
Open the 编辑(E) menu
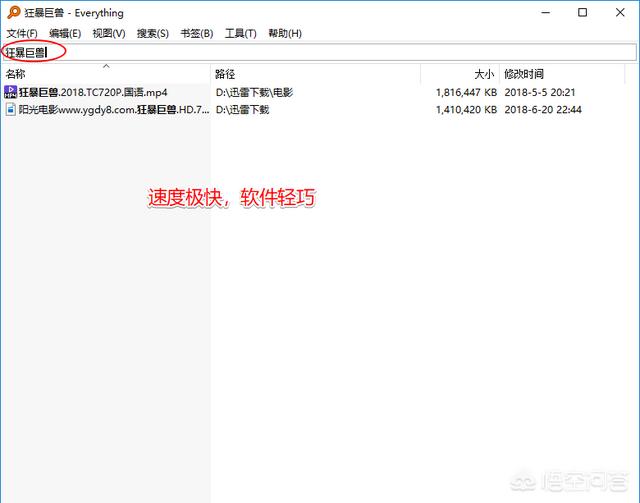65,33
